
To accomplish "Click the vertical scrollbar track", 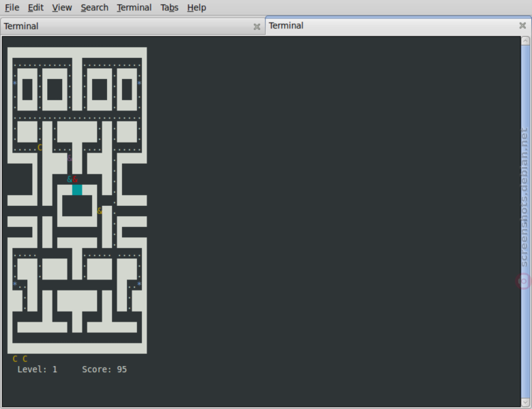I will [x=525, y=222].
